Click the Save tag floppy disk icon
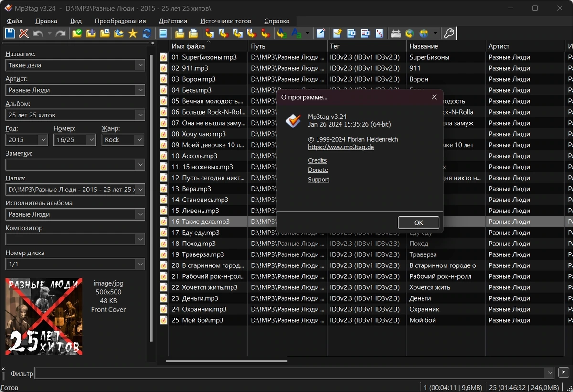The width and height of the screenshot is (573, 392). pos(10,33)
